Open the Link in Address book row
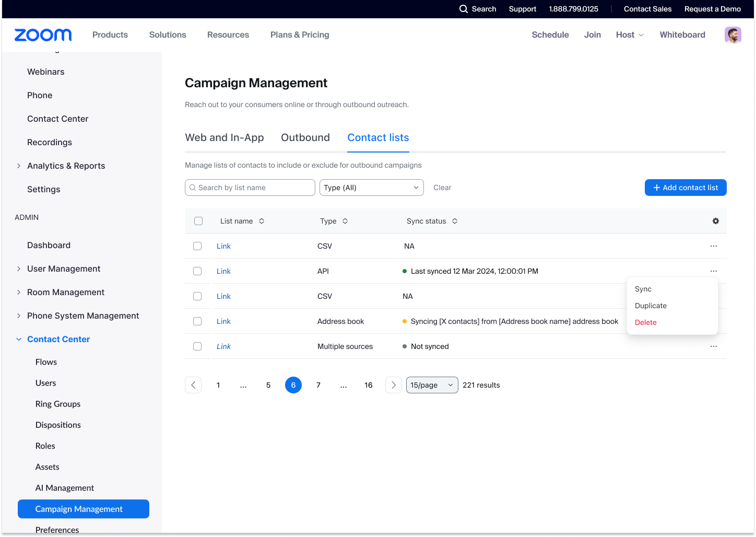 click(x=223, y=321)
